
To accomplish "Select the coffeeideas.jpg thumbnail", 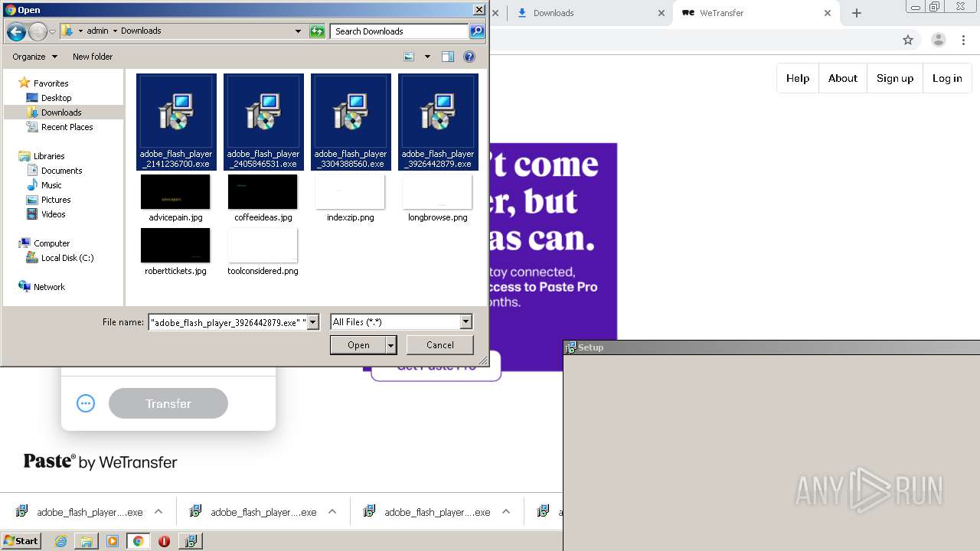I will pos(263,192).
